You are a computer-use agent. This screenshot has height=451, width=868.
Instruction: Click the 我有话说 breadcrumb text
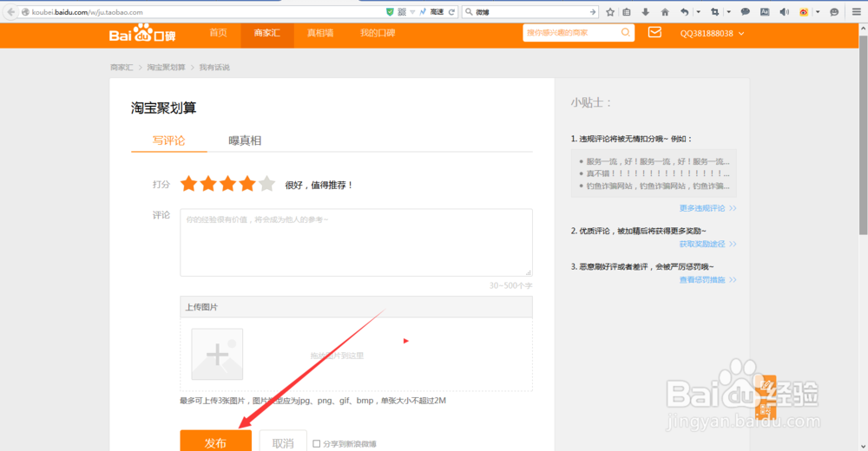pyautogui.click(x=214, y=68)
